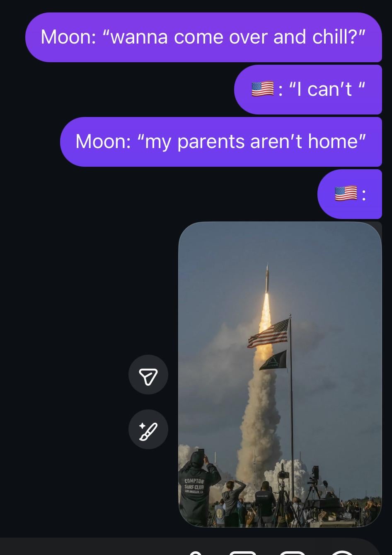
Task: Open the rocket launch photo message
Action: coord(280,375)
